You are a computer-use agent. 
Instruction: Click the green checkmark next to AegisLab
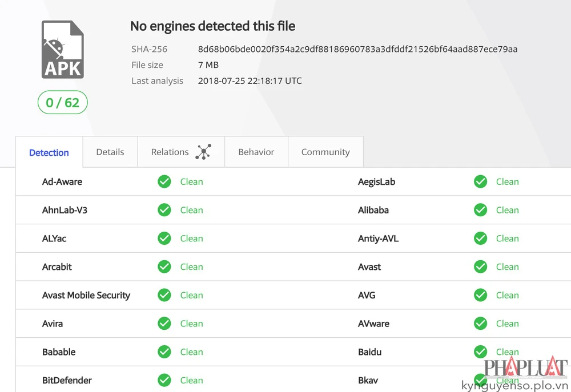(x=480, y=181)
